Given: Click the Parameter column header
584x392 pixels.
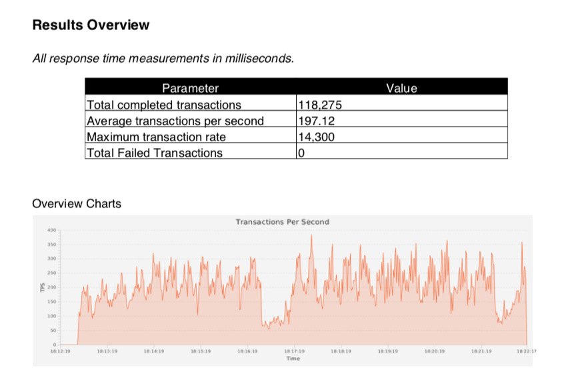Looking at the screenshot, I should point(190,88).
